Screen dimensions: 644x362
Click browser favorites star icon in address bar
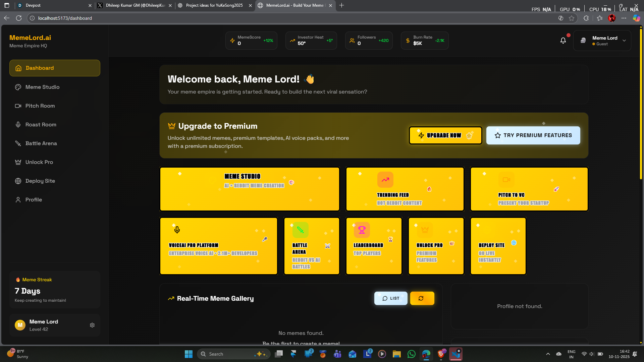tap(572, 18)
